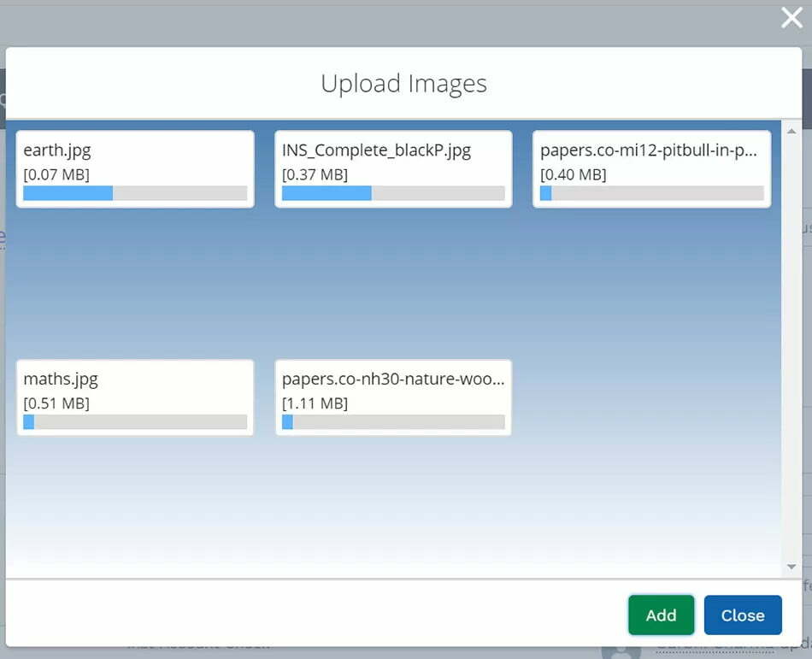This screenshot has width=812, height=659.
Task: Select the papers.co-nh30-nature file name
Action: click(393, 379)
